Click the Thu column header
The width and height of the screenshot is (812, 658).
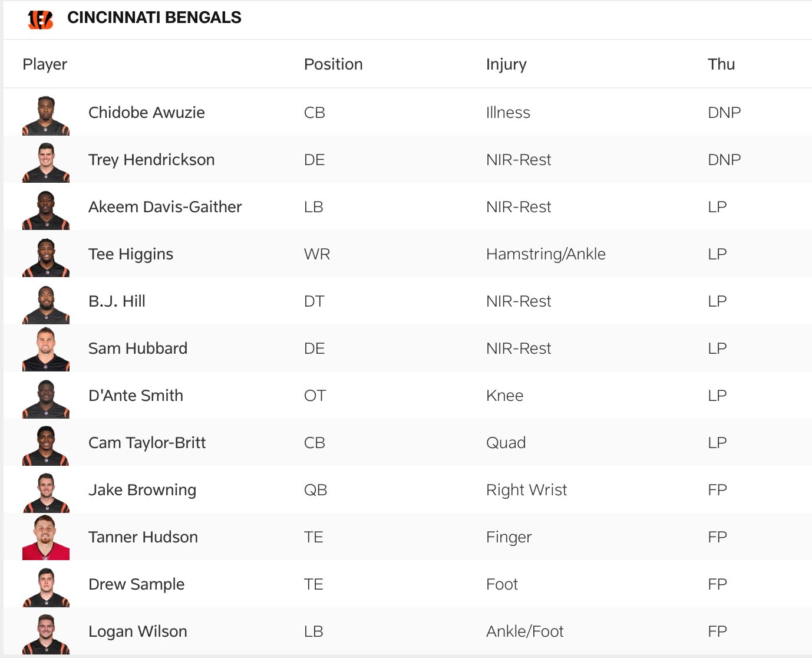(721, 64)
